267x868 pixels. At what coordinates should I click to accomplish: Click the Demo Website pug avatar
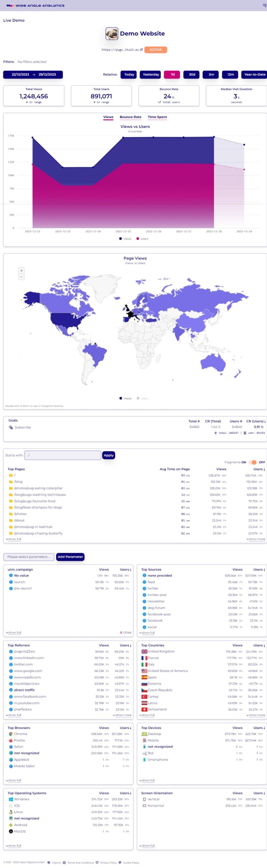(x=112, y=34)
